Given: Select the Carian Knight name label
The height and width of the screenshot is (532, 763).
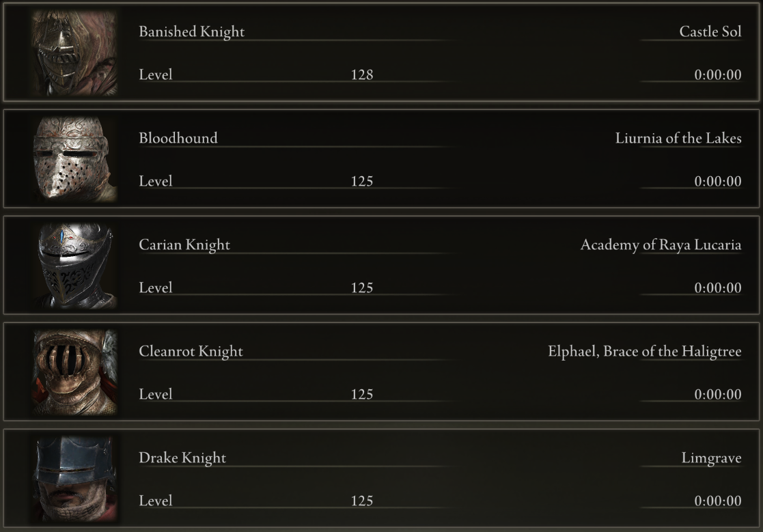Looking at the screenshot, I should tap(184, 244).
